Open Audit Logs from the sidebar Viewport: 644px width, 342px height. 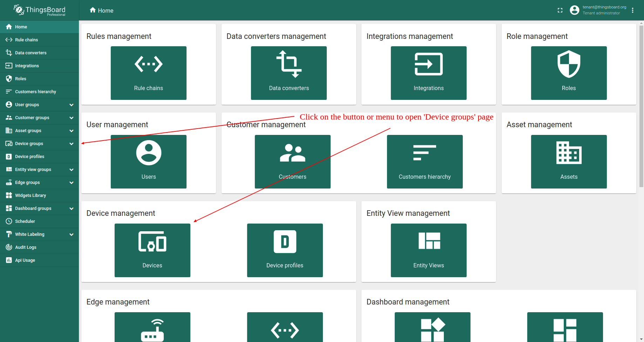coord(26,247)
